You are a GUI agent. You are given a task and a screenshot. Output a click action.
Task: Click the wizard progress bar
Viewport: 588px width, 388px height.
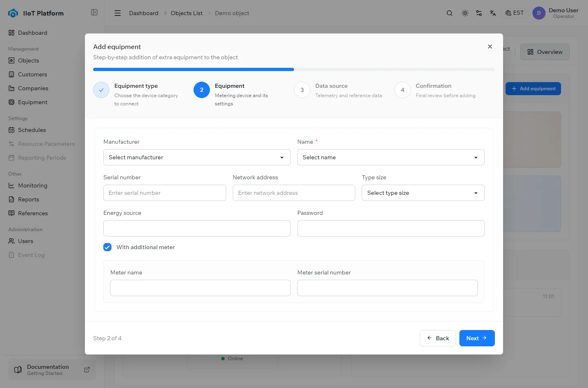click(x=294, y=69)
